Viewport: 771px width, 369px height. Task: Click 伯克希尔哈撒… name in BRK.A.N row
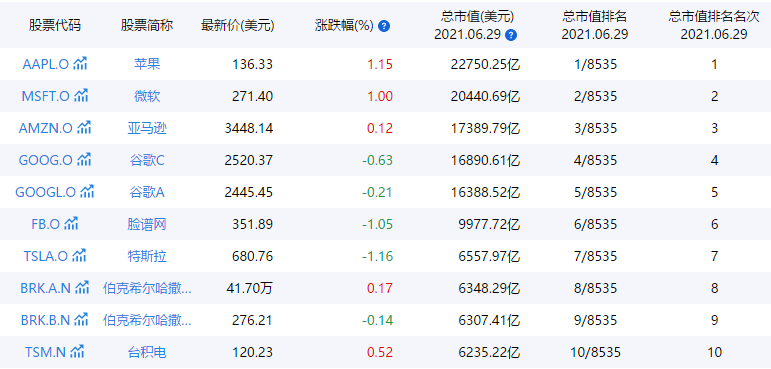(147, 288)
